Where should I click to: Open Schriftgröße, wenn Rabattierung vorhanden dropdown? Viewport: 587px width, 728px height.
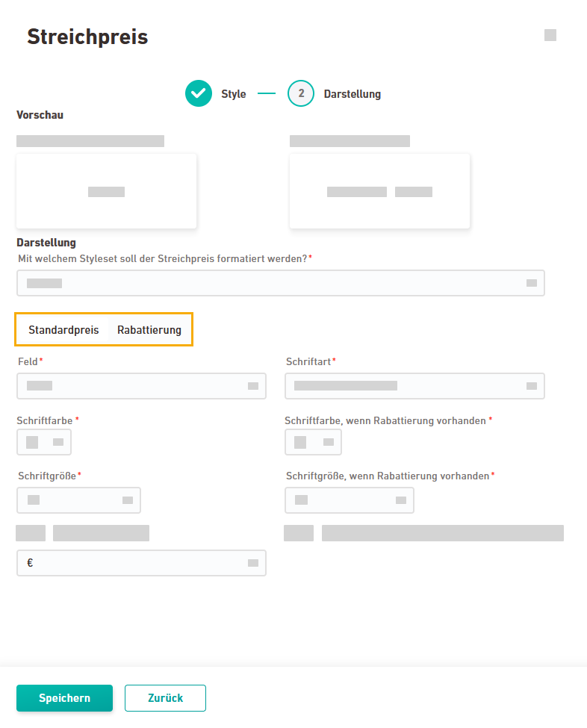(401, 500)
